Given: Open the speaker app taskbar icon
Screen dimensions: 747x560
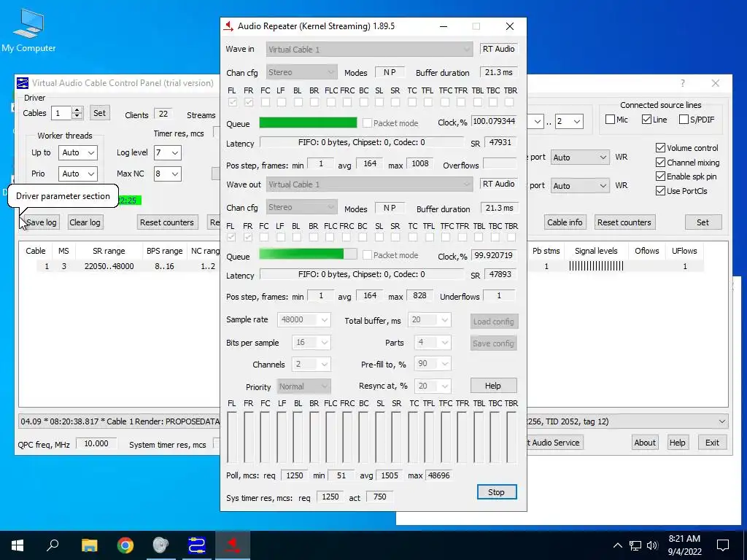Looking at the screenshot, I should [161, 545].
